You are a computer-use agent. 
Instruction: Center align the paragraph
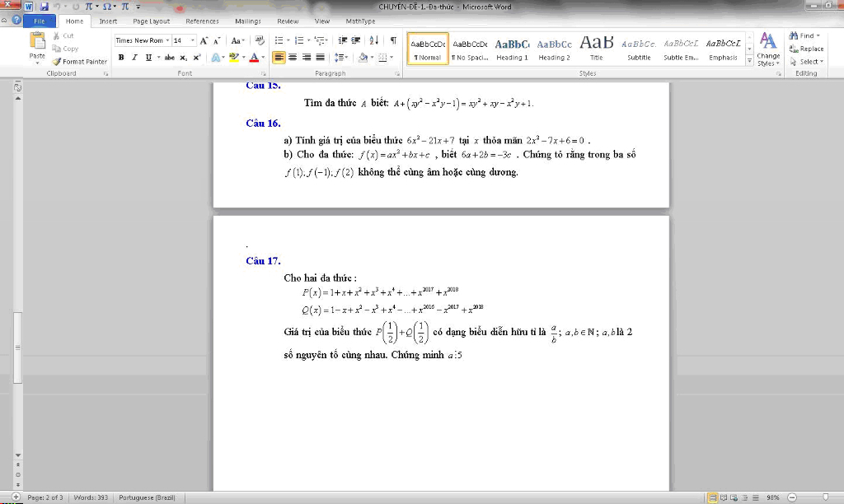[x=293, y=57]
